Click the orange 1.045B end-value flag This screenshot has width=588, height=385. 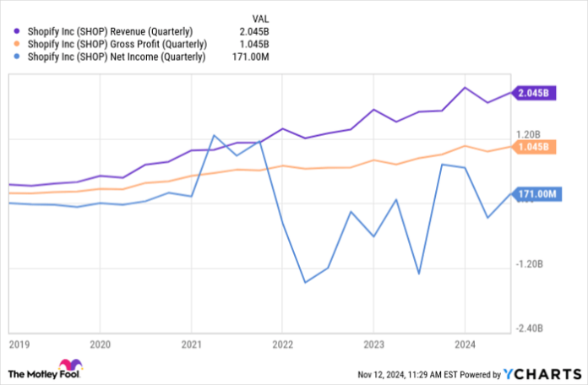click(533, 148)
